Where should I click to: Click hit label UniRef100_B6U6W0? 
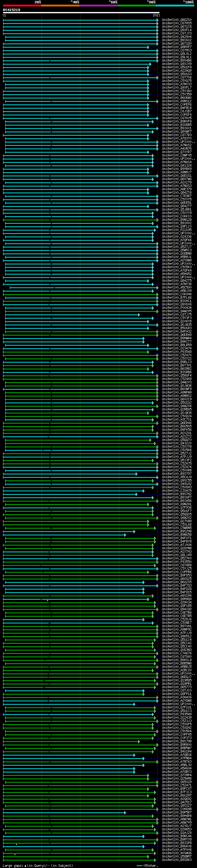coord(177,98)
